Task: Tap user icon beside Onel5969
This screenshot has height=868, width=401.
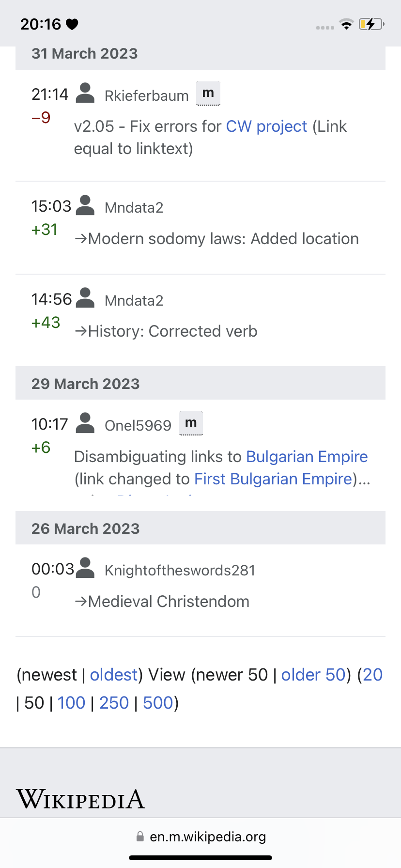Action: point(85,423)
